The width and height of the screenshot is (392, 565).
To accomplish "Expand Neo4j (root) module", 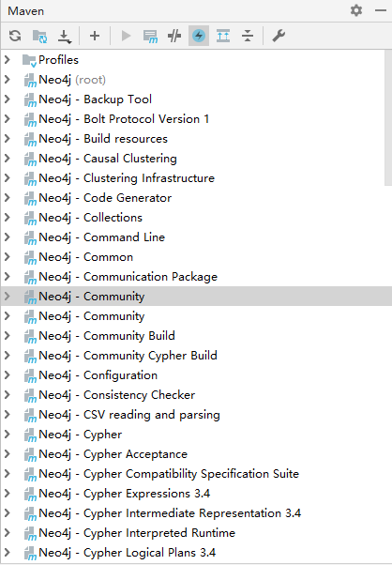I will 8,80.
